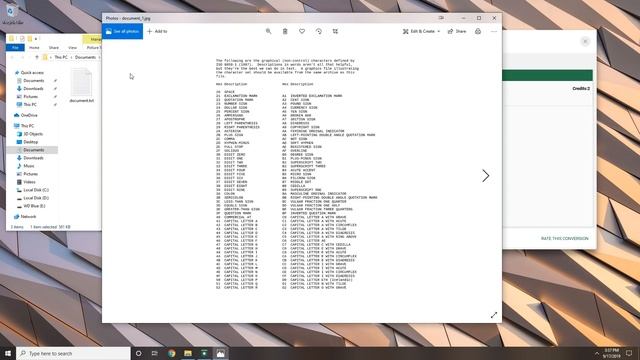Open the View tab in File Explorer
Screen dimensions: 640x360
[72, 48]
